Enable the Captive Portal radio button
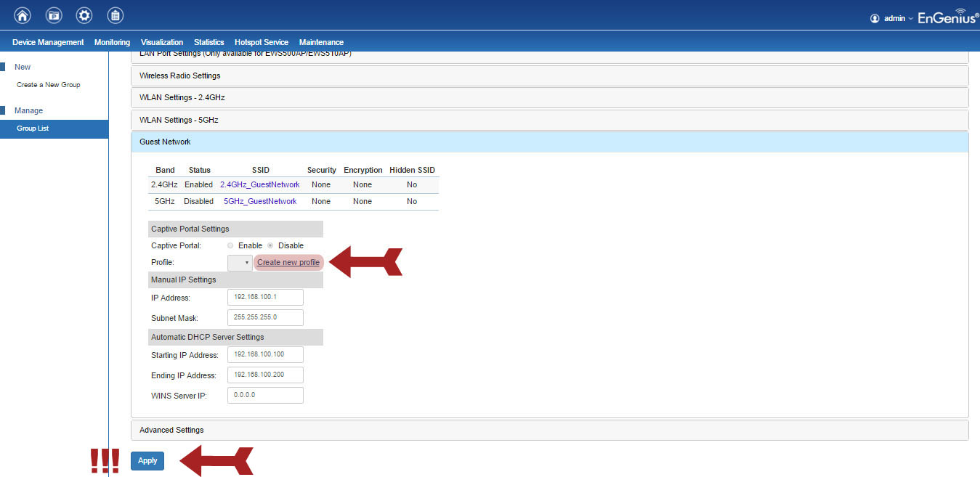Screen dimensions: 980x477 (x=231, y=245)
